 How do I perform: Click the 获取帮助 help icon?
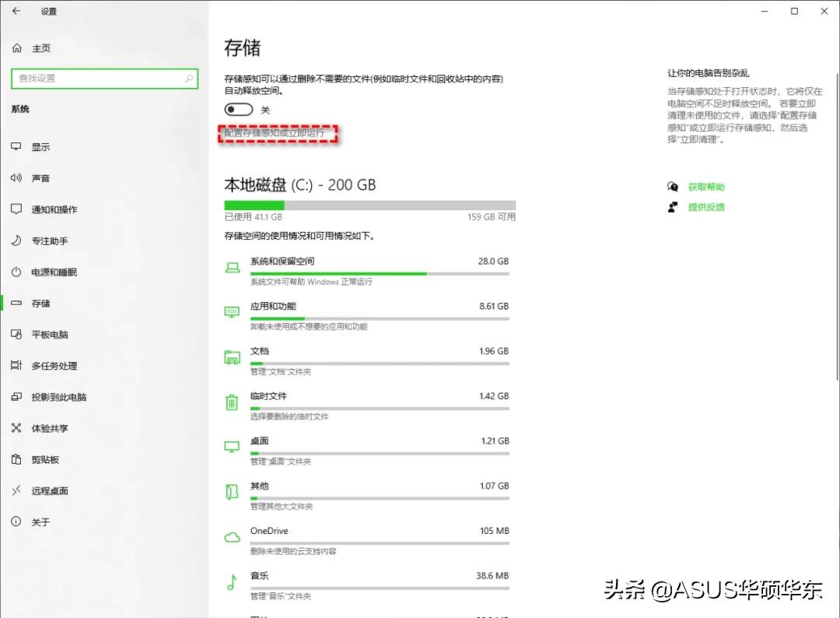(673, 186)
